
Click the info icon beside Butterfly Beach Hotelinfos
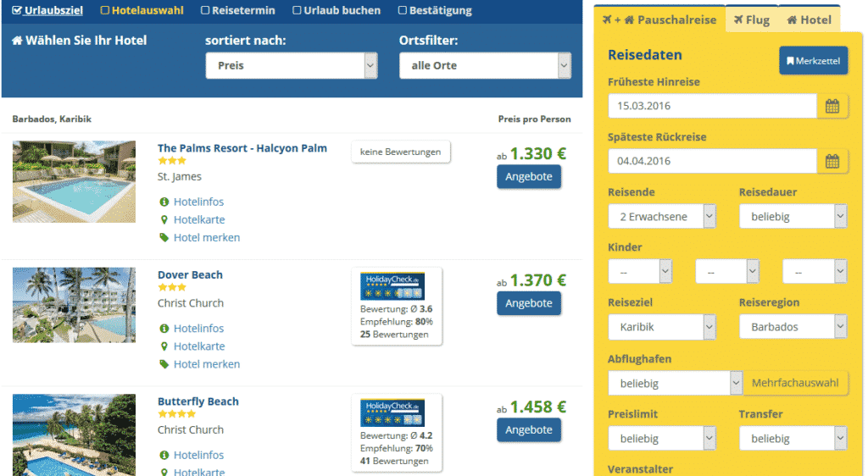click(x=164, y=455)
